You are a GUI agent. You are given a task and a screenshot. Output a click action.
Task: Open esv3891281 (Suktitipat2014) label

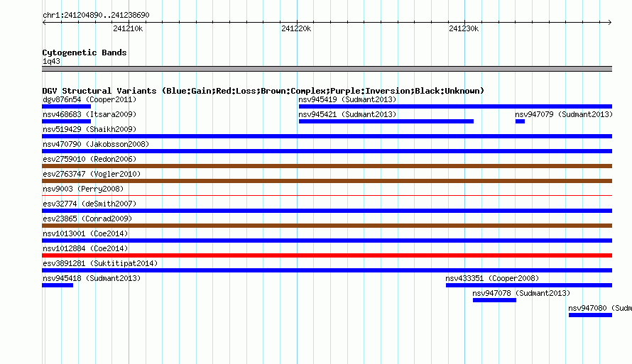pyautogui.click(x=100, y=263)
